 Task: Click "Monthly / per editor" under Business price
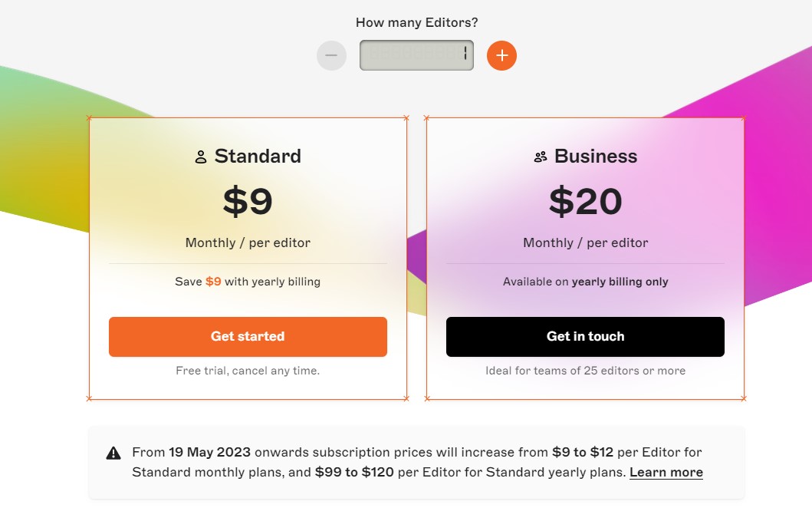click(x=585, y=242)
